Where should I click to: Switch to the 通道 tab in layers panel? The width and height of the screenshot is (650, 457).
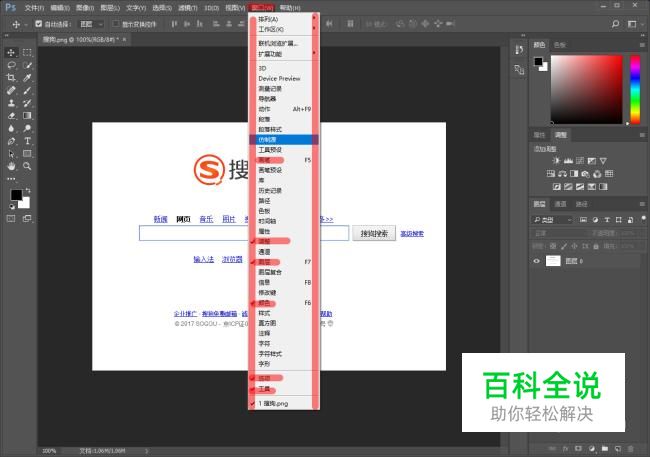pyautogui.click(x=560, y=204)
